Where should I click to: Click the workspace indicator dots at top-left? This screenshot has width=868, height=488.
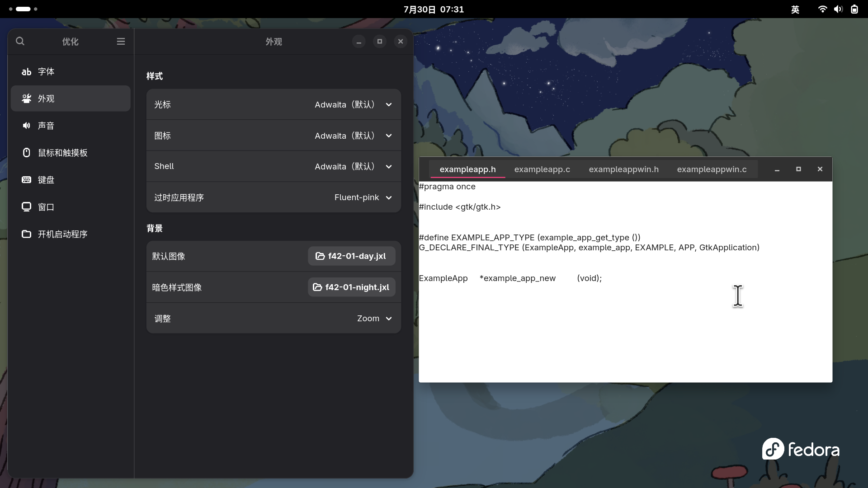pos(23,9)
